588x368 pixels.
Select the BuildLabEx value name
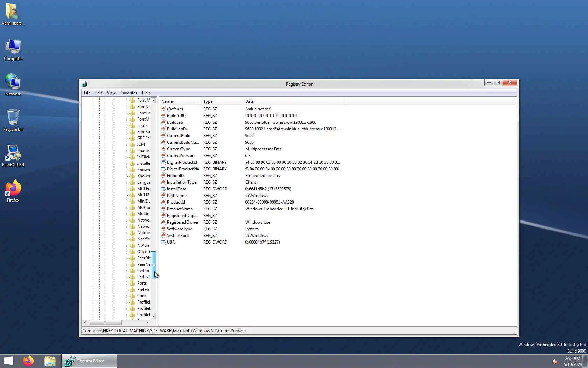[177, 129]
